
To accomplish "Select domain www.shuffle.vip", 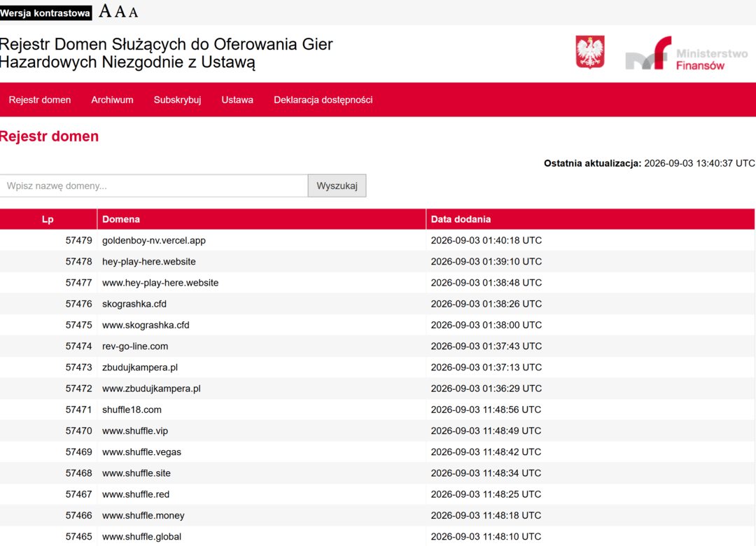I will coord(135,431).
